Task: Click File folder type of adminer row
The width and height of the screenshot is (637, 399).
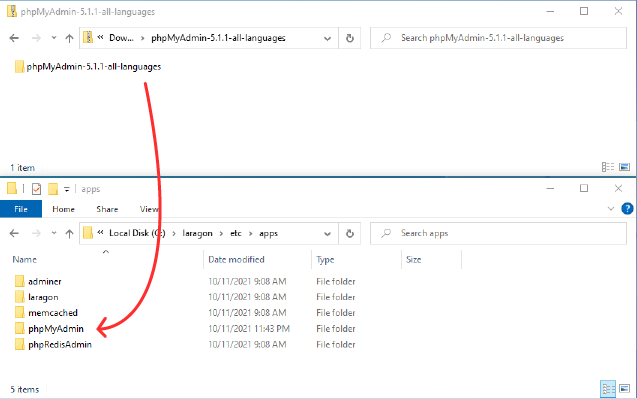Action: pos(336,282)
